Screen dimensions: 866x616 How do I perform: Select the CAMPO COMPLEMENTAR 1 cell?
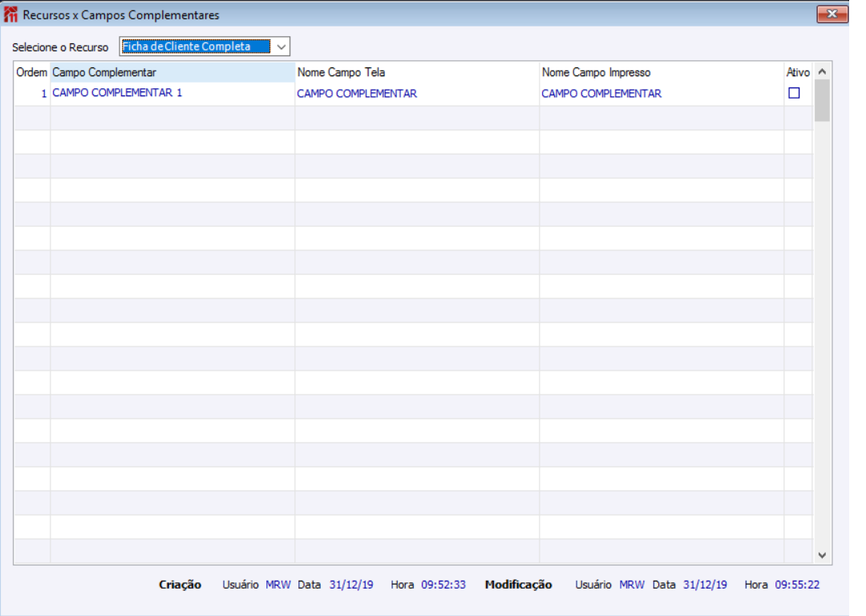click(x=172, y=93)
